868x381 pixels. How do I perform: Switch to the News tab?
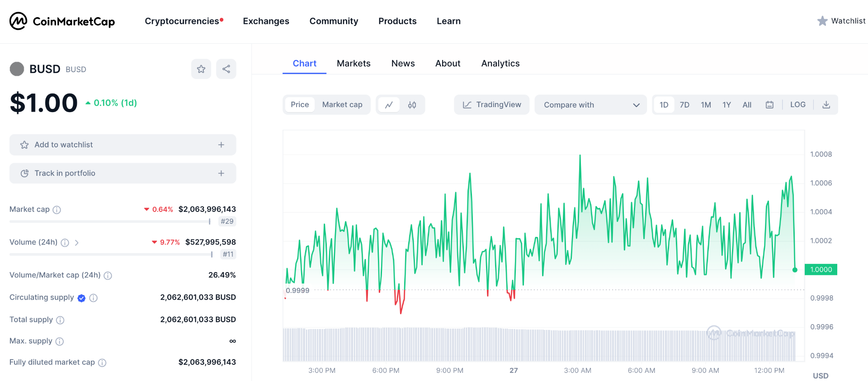pyautogui.click(x=403, y=64)
